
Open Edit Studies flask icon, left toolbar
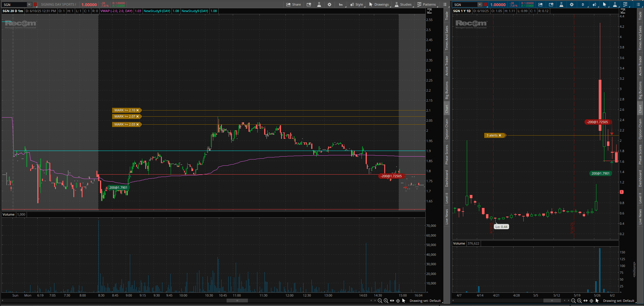point(319,4)
